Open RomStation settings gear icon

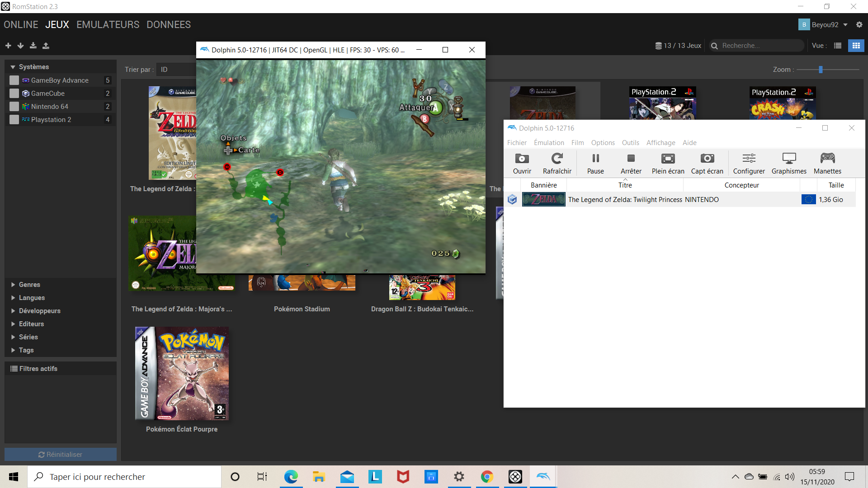[859, 24]
